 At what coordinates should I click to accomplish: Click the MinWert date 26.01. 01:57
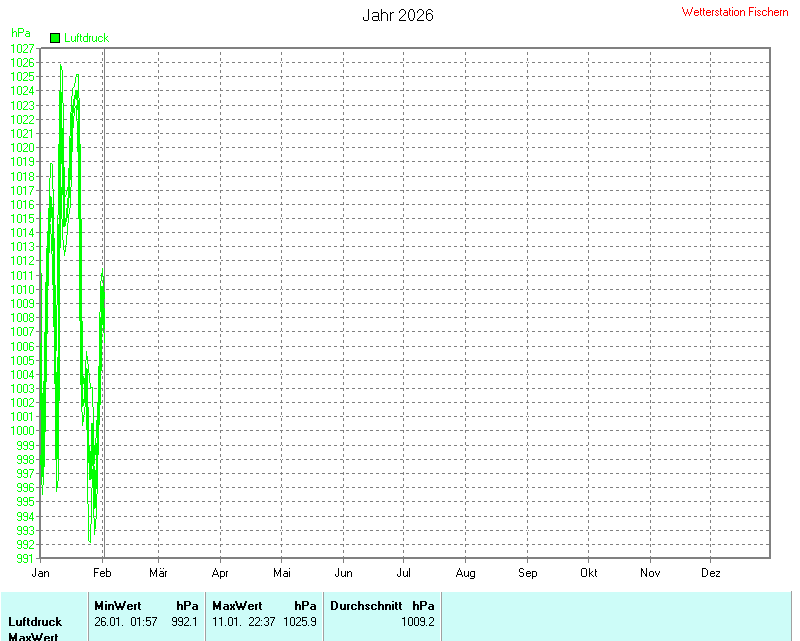tap(126, 622)
